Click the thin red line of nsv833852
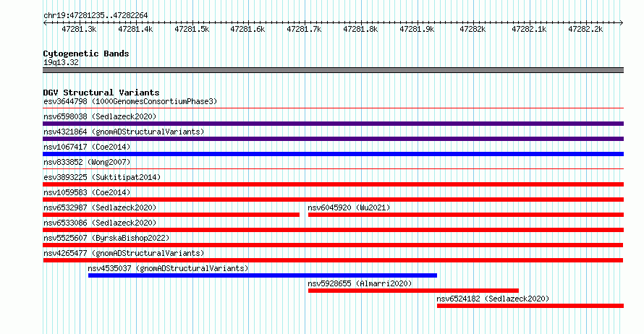The image size is (644, 334). [333, 168]
